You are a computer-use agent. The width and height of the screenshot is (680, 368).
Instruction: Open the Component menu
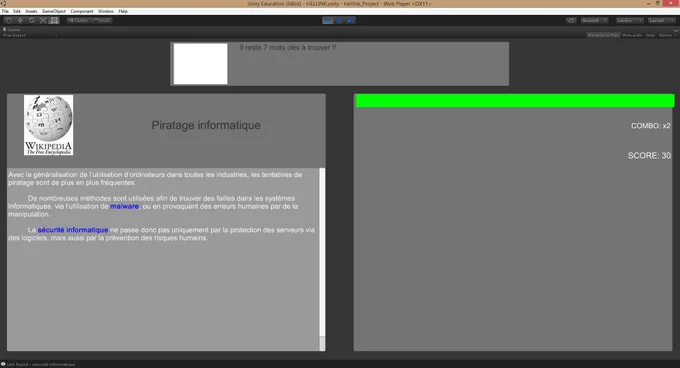point(82,11)
